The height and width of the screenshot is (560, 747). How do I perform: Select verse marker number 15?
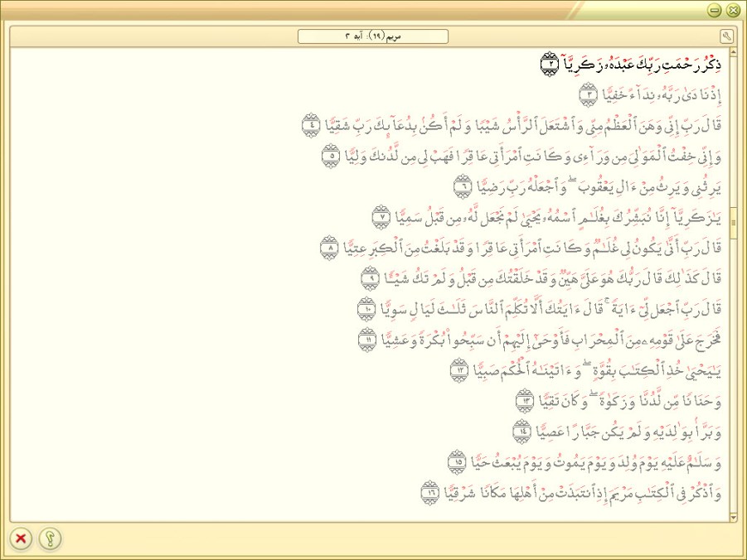[x=458, y=462]
